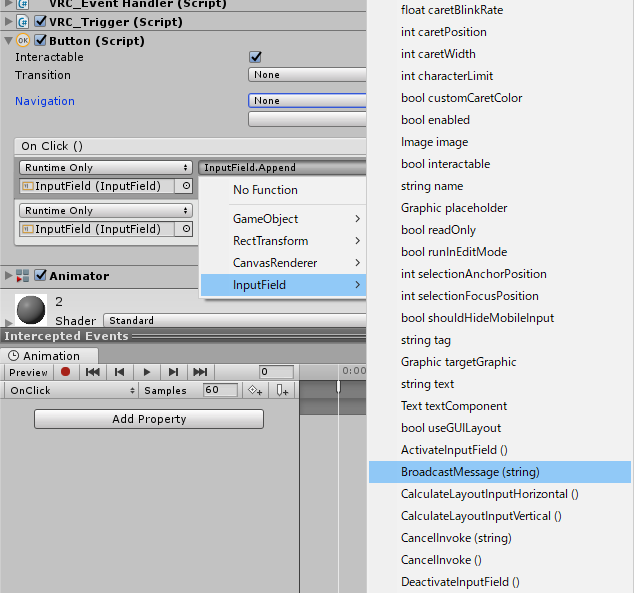Expand the material settings arrow

pyautogui.click(x=8, y=322)
